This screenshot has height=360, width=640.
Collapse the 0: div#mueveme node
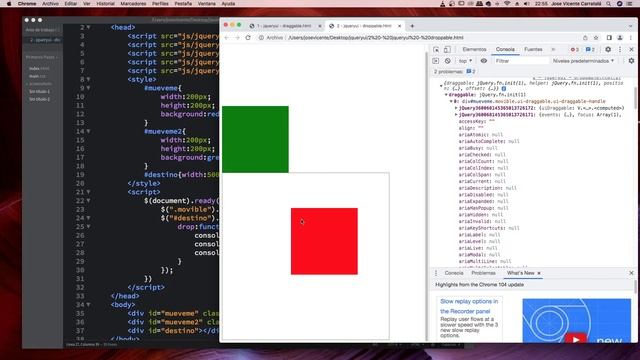451,101
